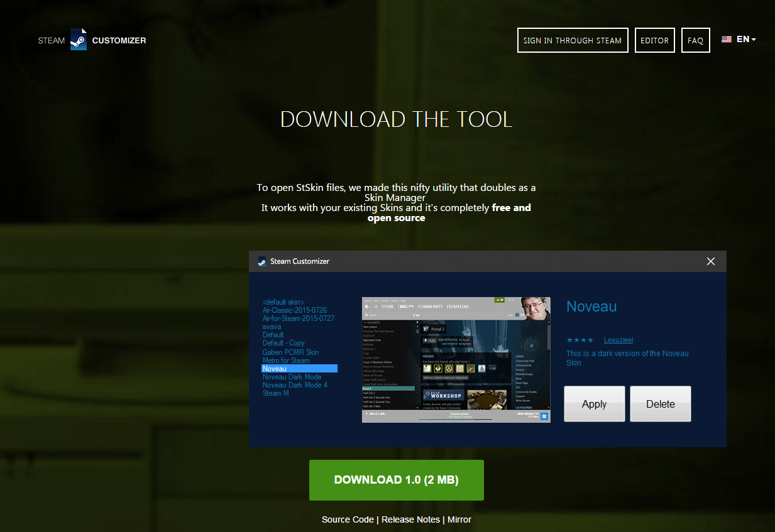
Task: Click the STEAM text in header
Action: (52, 41)
